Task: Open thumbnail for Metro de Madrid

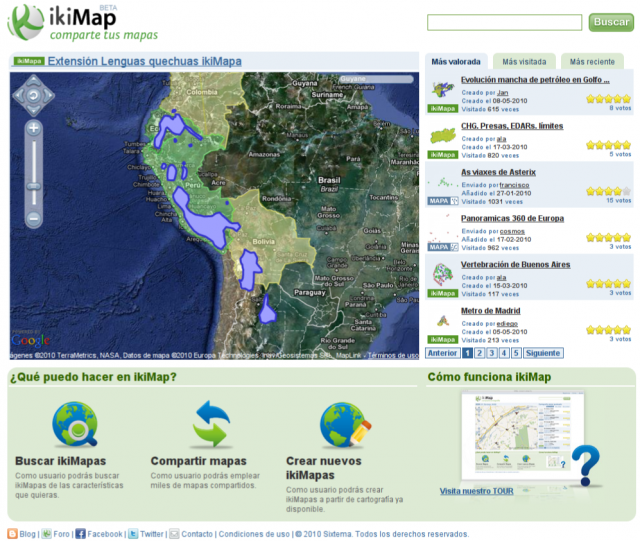Action: click(x=443, y=321)
